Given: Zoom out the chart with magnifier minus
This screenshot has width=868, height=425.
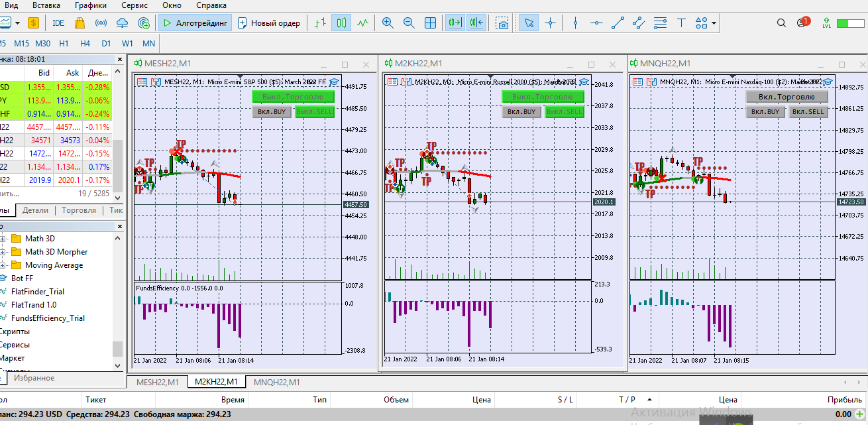Looking at the screenshot, I should coord(409,23).
